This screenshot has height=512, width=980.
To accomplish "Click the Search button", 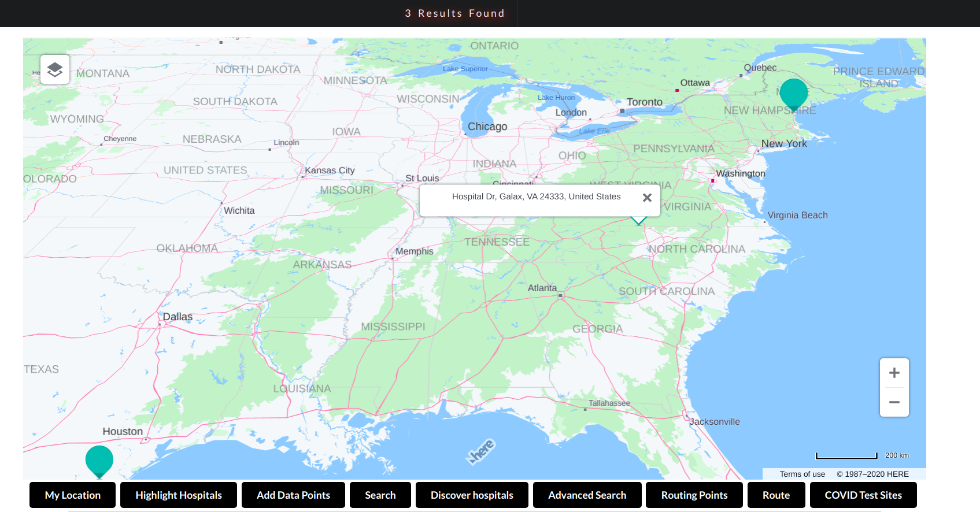I will coord(380,495).
